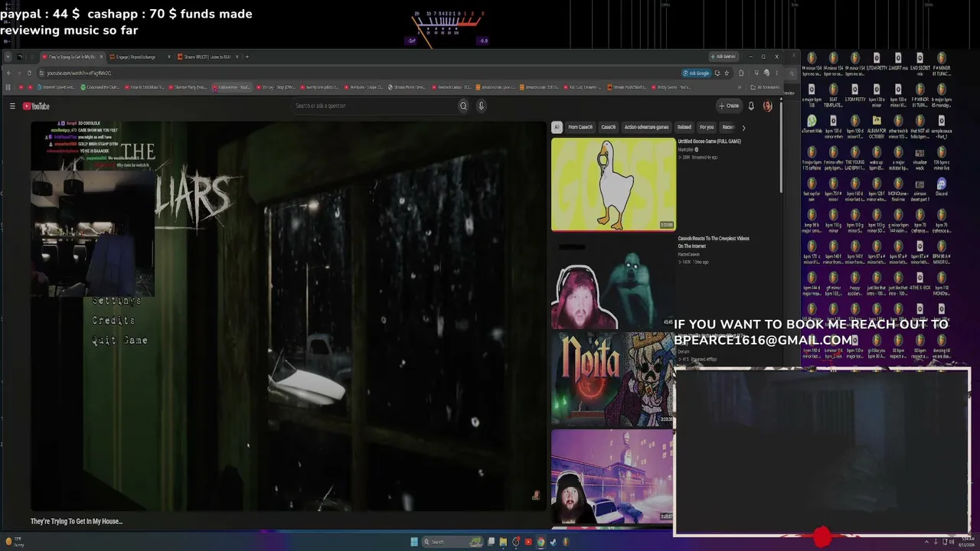Open the Untitled Goose Game video thumbnail

point(613,184)
